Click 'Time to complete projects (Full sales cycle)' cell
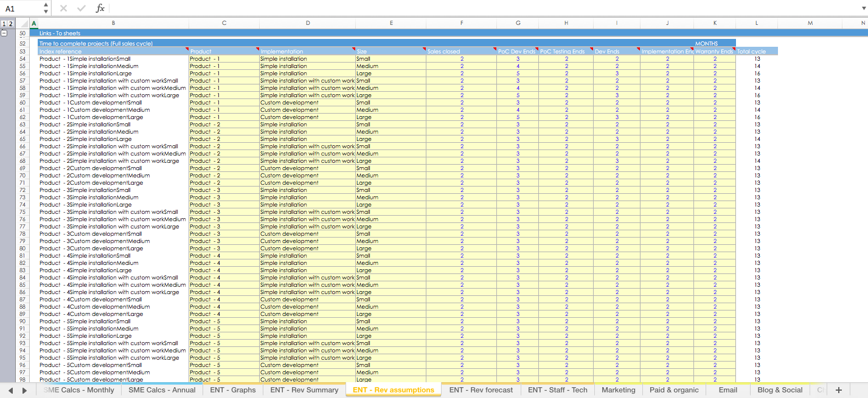Image resolution: width=868 pixels, height=398 pixels. [x=95, y=44]
